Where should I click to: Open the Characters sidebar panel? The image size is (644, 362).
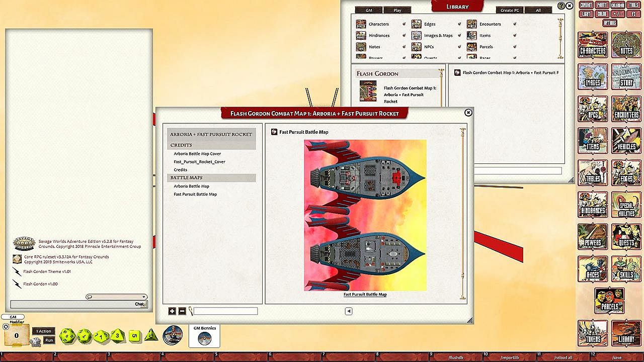point(593,45)
